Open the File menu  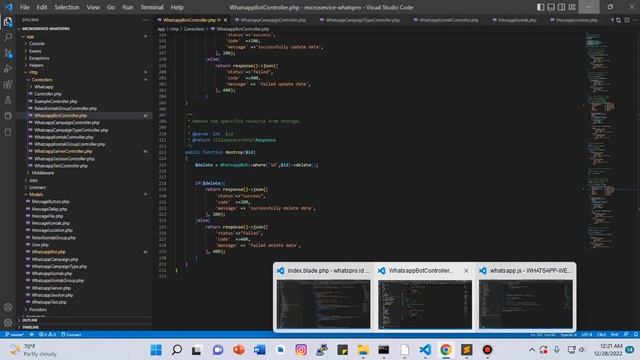pos(24,7)
